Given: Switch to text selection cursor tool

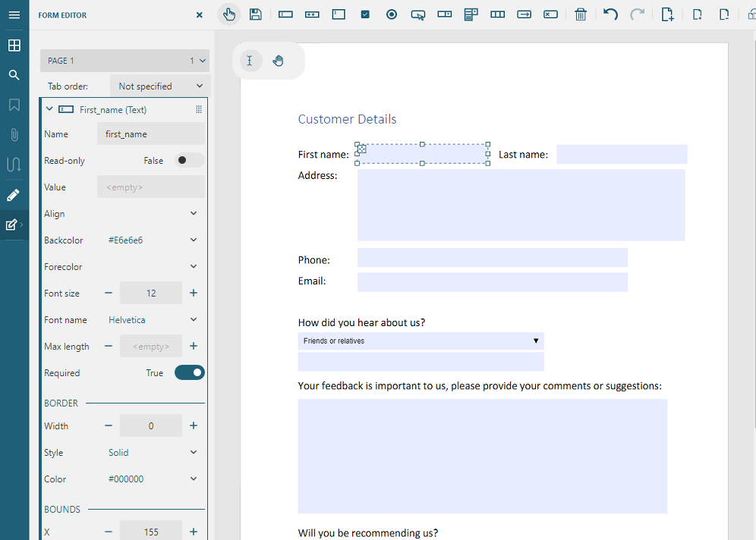Looking at the screenshot, I should pyautogui.click(x=250, y=61).
